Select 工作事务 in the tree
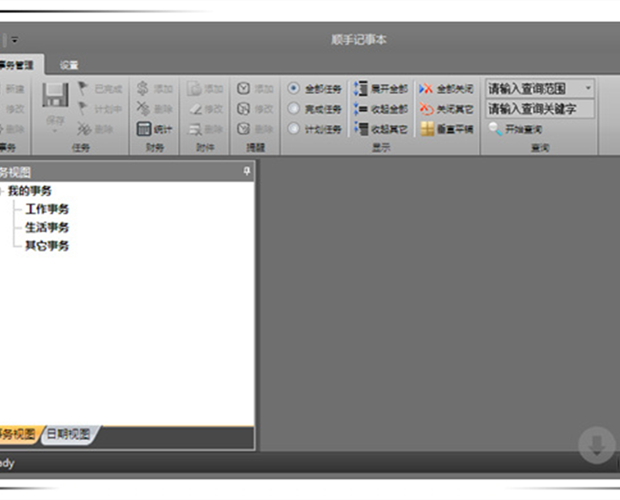This screenshot has width=620, height=500. click(x=47, y=209)
